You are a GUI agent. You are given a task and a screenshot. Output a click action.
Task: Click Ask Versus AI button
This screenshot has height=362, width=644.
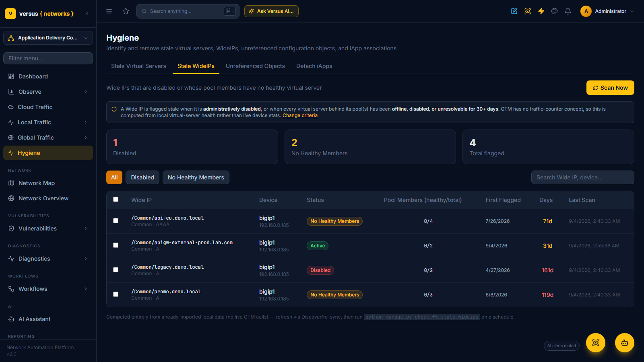(x=271, y=11)
